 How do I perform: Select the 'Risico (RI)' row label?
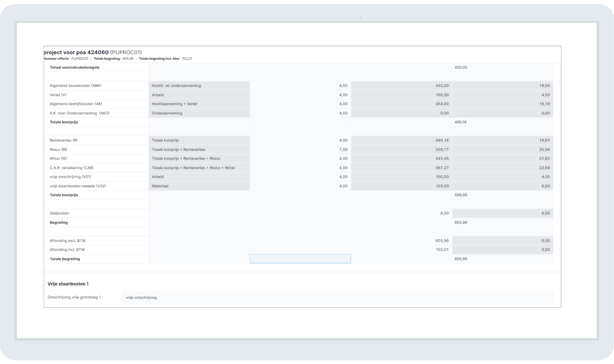click(58, 150)
